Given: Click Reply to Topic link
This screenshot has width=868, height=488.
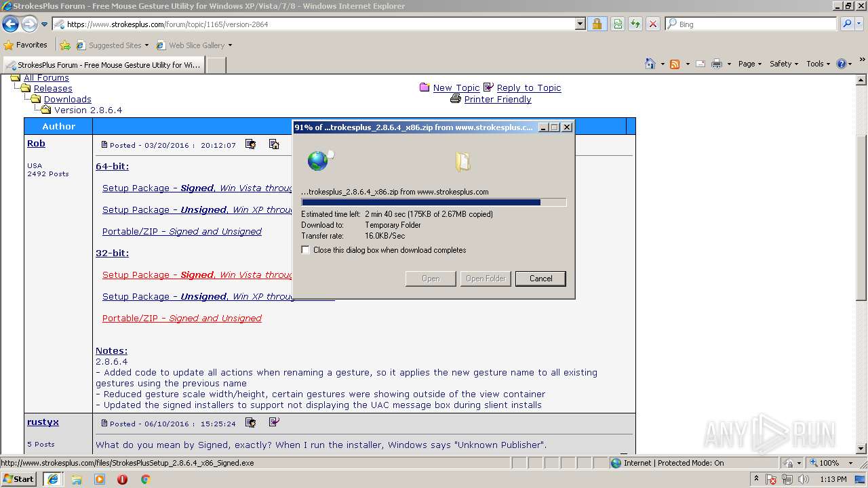Looking at the screenshot, I should (x=528, y=88).
